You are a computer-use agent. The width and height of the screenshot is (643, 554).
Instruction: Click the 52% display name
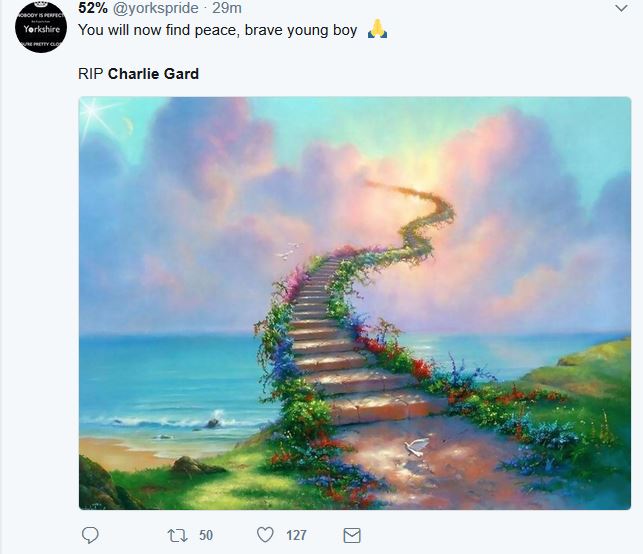click(x=92, y=9)
